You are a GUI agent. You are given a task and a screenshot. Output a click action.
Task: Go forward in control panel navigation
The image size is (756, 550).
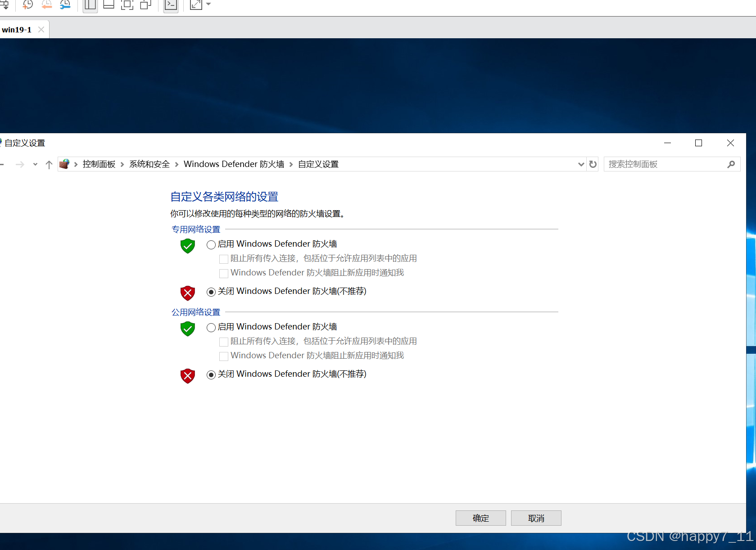pyautogui.click(x=20, y=164)
